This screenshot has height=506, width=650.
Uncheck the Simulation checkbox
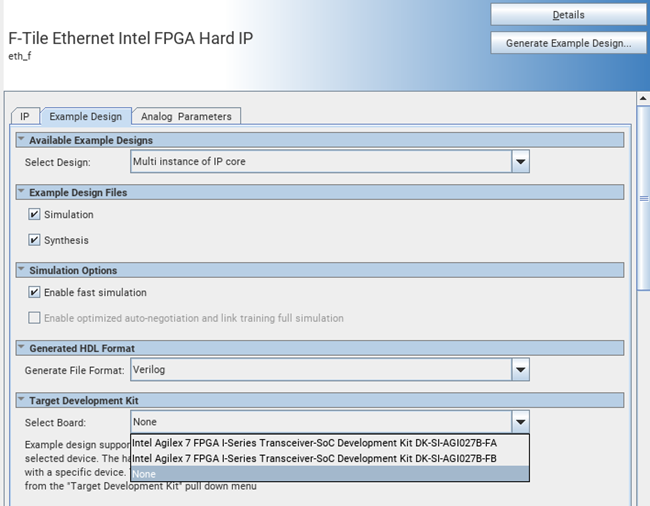[x=35, y=215]
